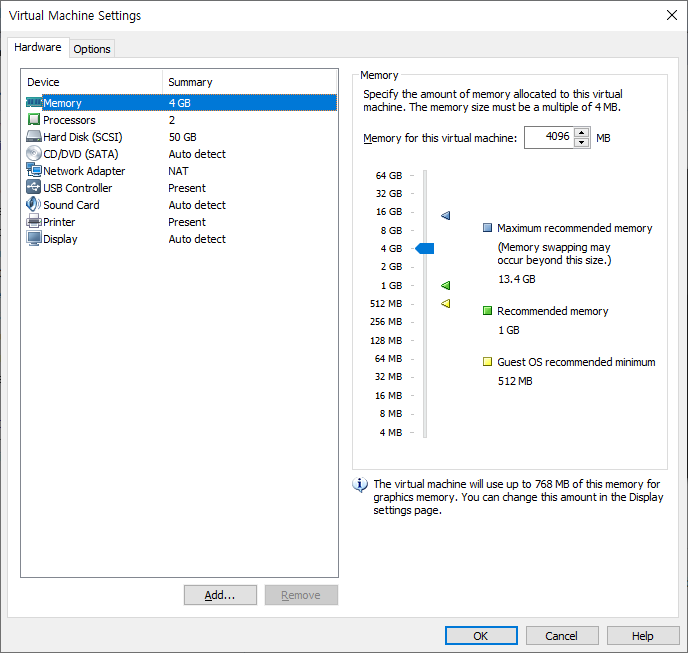The height and width of the screenshot is (653, 688).
Task: Click the blue maximum recommended memory marker
Action: (445, 215)
